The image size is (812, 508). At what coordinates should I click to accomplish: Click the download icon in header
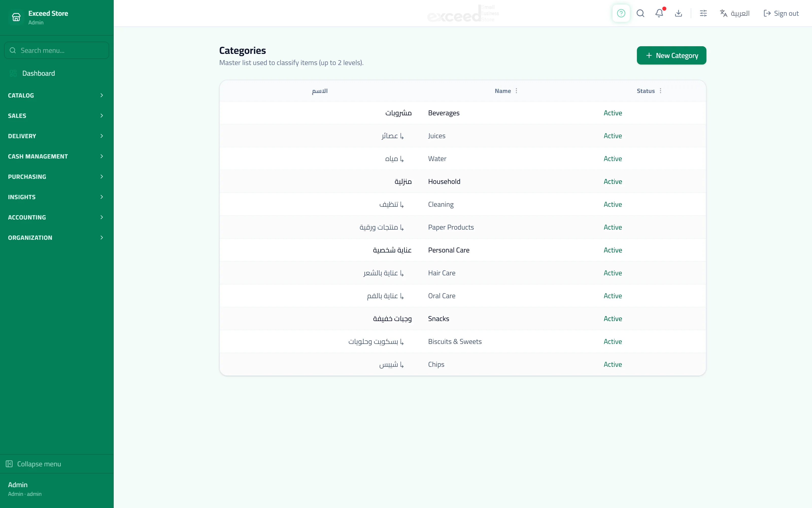point(679,13)
